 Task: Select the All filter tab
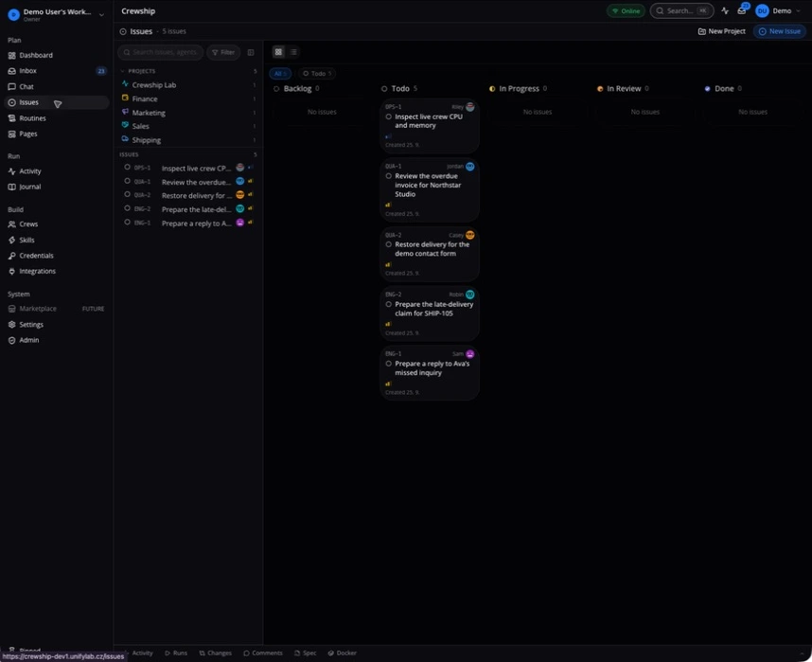tap(280, 74)
